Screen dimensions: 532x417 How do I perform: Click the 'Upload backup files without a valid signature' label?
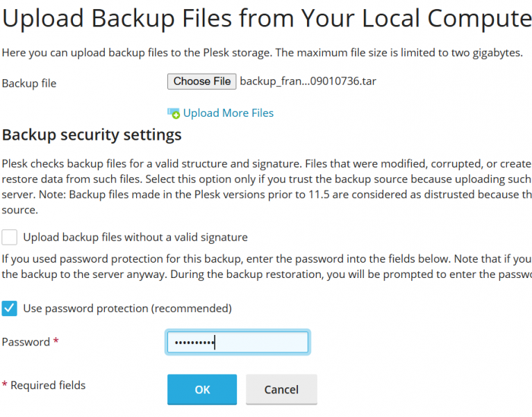[135, 237]
